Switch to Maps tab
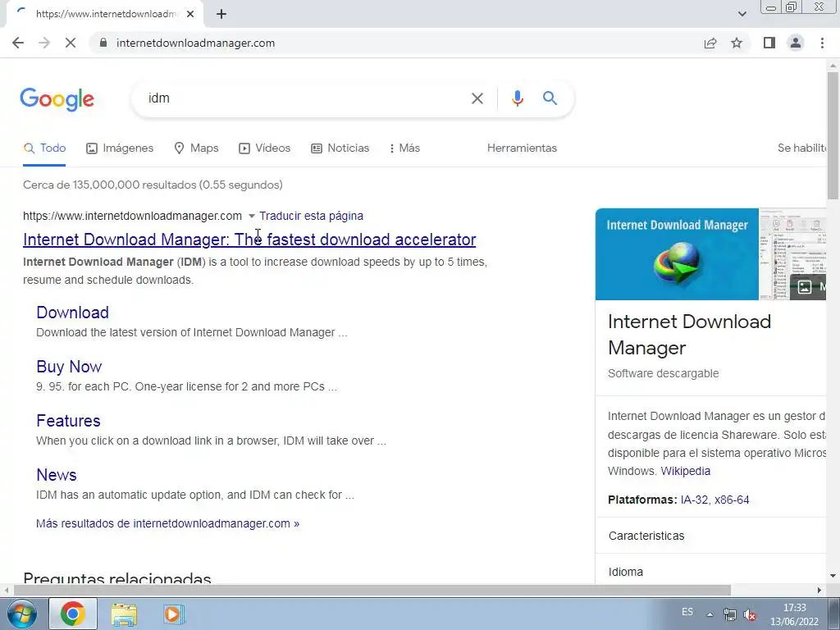This screenshot has width=840, height=630. (197, 148)
